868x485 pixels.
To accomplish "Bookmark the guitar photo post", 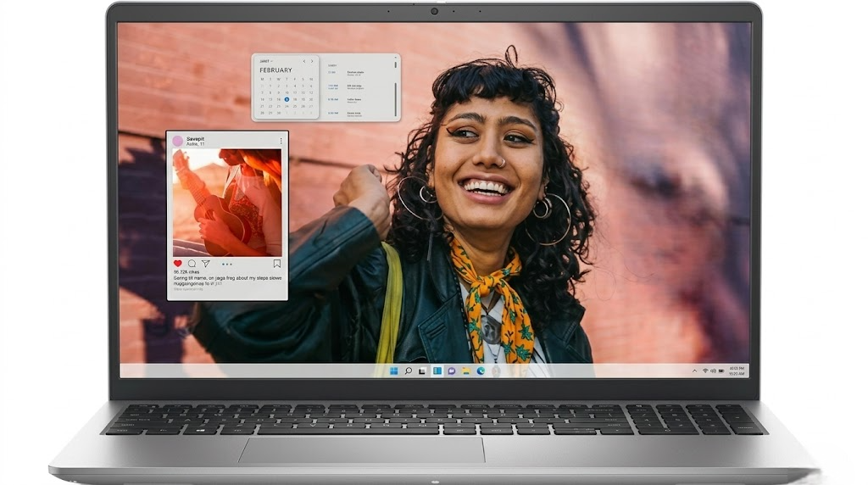I will coord(276,264).
